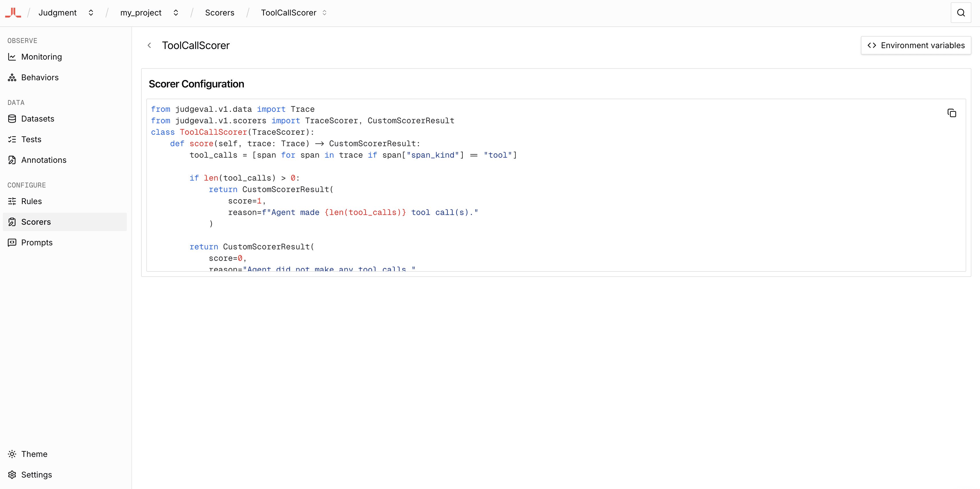Expand the my_project project selector
Viewport: 980px width, 489px height.
(x=176, y=13)
